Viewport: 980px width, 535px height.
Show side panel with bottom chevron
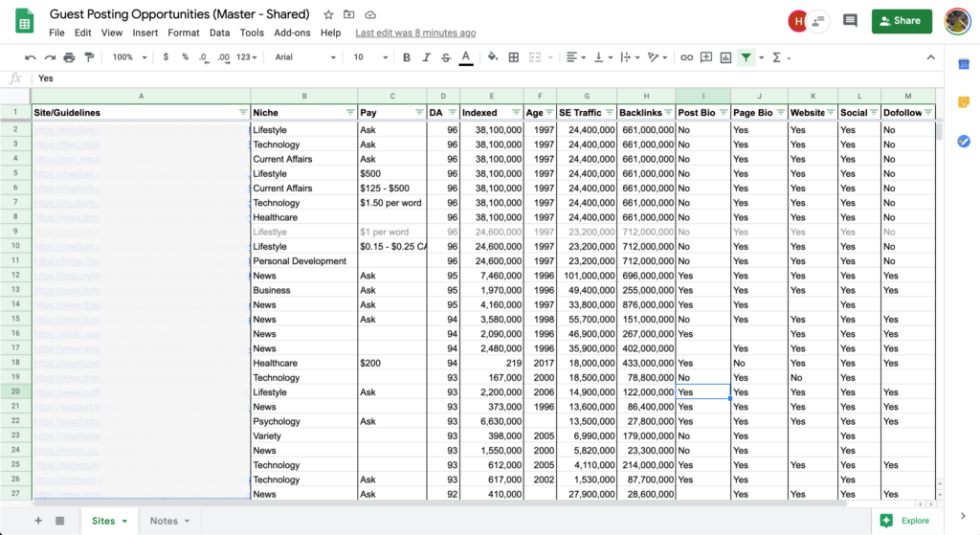[963, 516]
